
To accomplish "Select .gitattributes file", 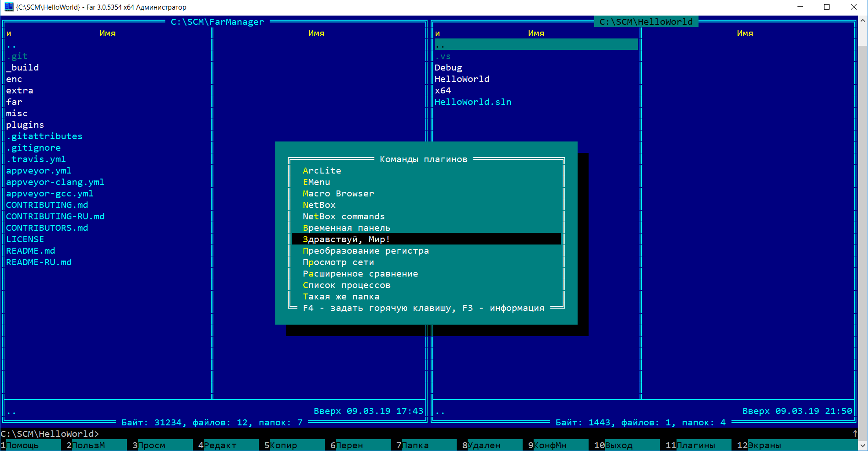I will tap(44, 136).
